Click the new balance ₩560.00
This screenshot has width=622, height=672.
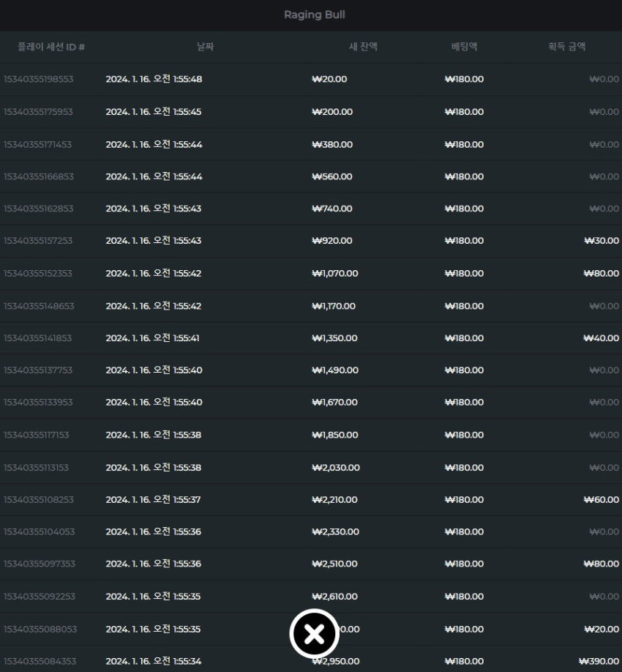tap(332, 176)
